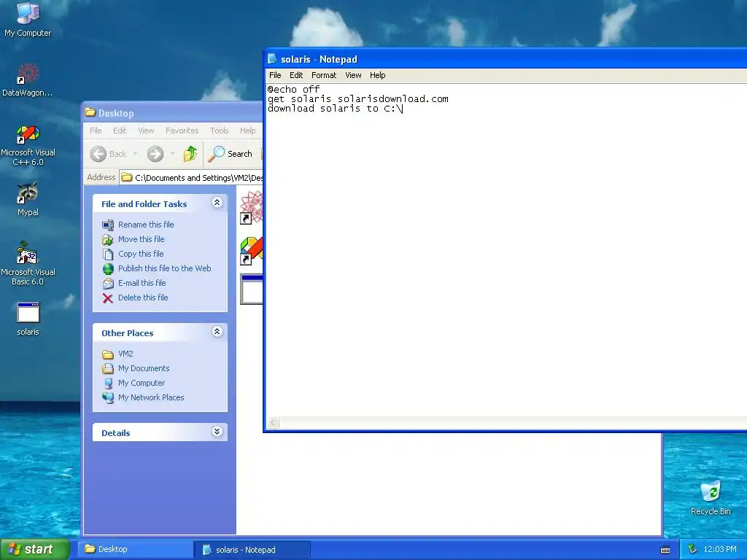Viewport: 747px width, 560px height.
Task: Click the Desktop window title bar
Action: point(172,113)
